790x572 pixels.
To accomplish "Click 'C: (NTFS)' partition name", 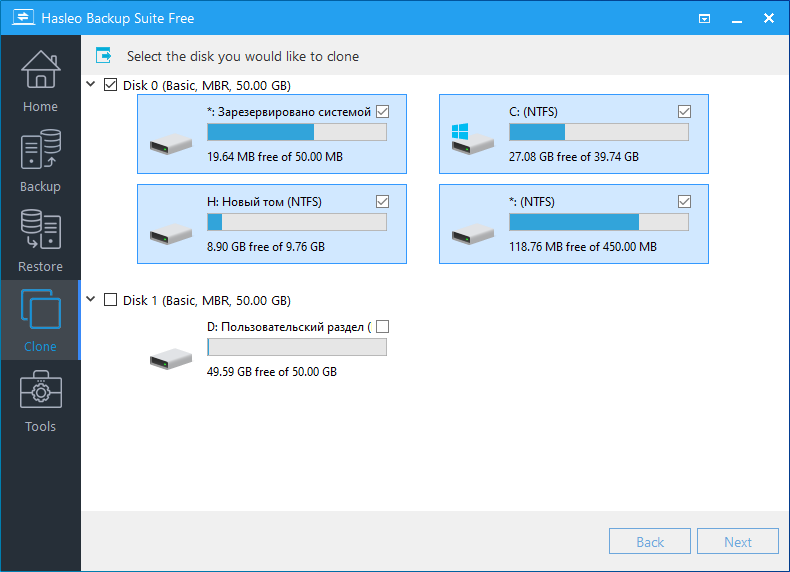I will [x=534, y=112].
